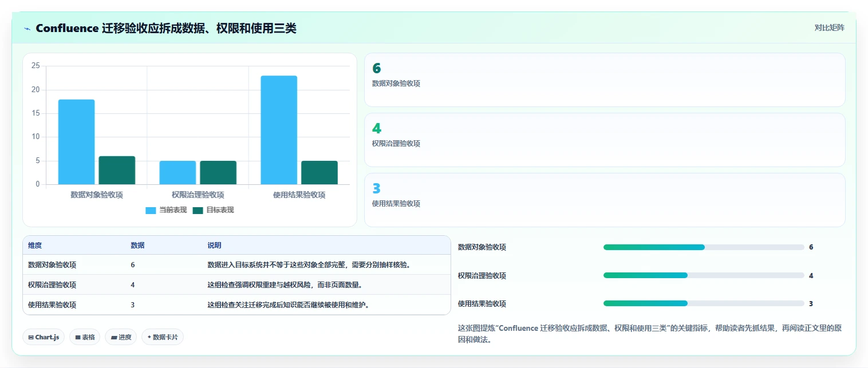Viewport: 868px width, 368px height.
Task: Click table cell 使用结果验收项 in 维度 column
Action: pyautogui.click(x=52, y=305)
